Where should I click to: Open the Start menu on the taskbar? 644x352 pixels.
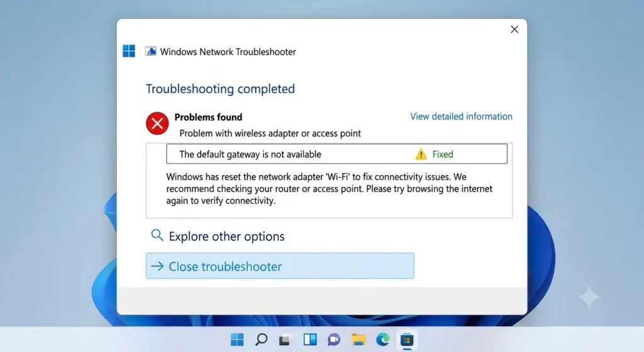(237, 339)
